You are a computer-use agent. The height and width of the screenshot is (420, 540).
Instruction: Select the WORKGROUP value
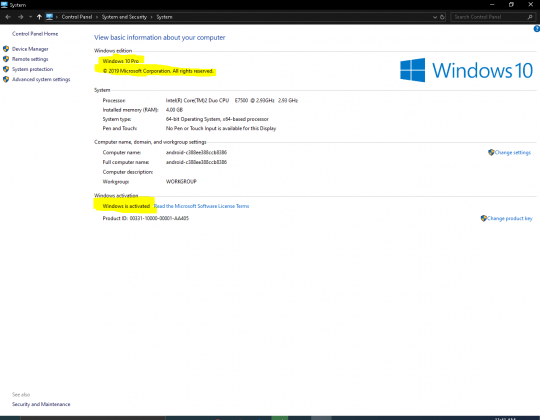181,182
